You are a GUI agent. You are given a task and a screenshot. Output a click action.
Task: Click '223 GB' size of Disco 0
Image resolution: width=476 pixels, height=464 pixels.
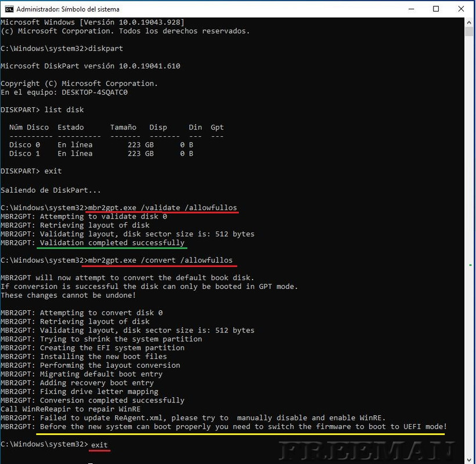140,145
